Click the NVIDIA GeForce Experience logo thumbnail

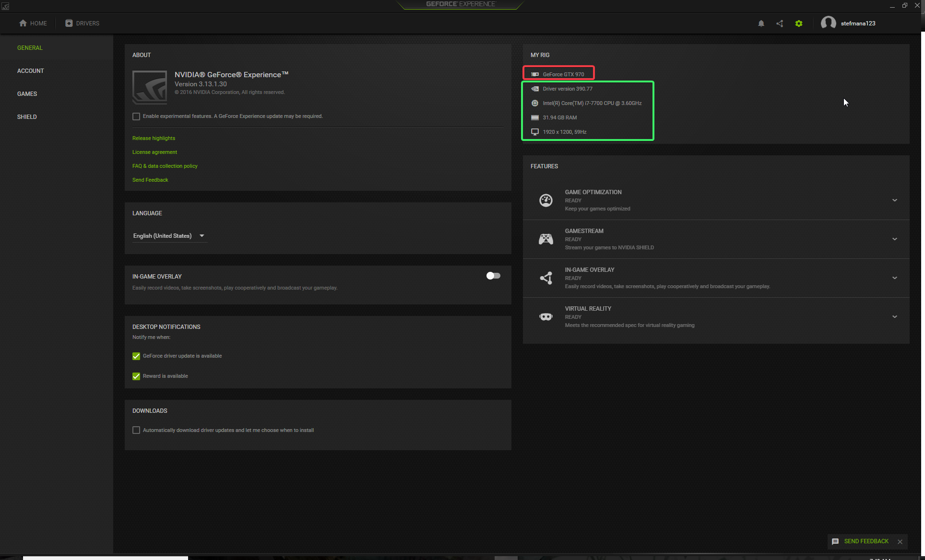(x=150, y=87)
